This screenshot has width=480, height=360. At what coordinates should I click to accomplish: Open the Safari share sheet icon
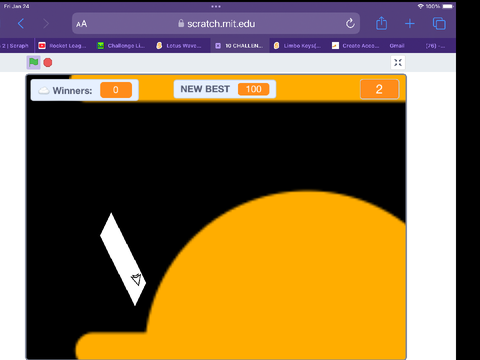pos(381,23)
